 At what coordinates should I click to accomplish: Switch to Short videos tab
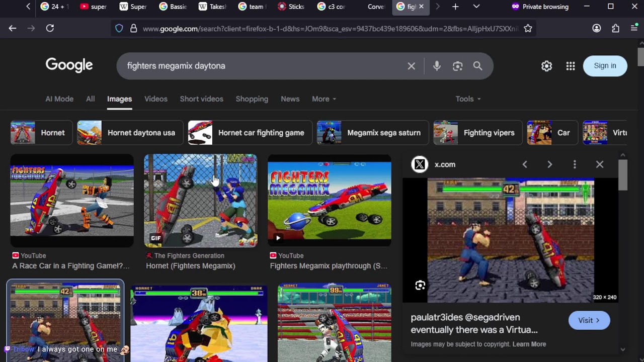pyautogui.click(x=202, y=99)
